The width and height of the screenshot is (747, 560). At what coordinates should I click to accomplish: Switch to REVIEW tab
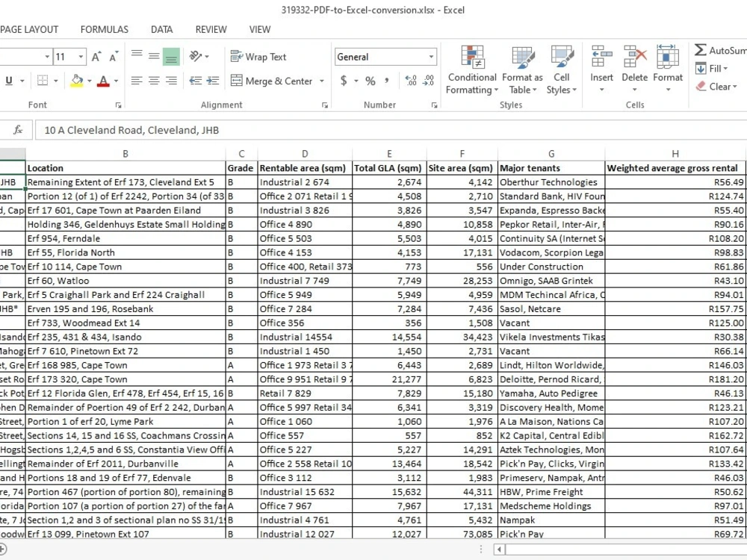click(211, 30)
